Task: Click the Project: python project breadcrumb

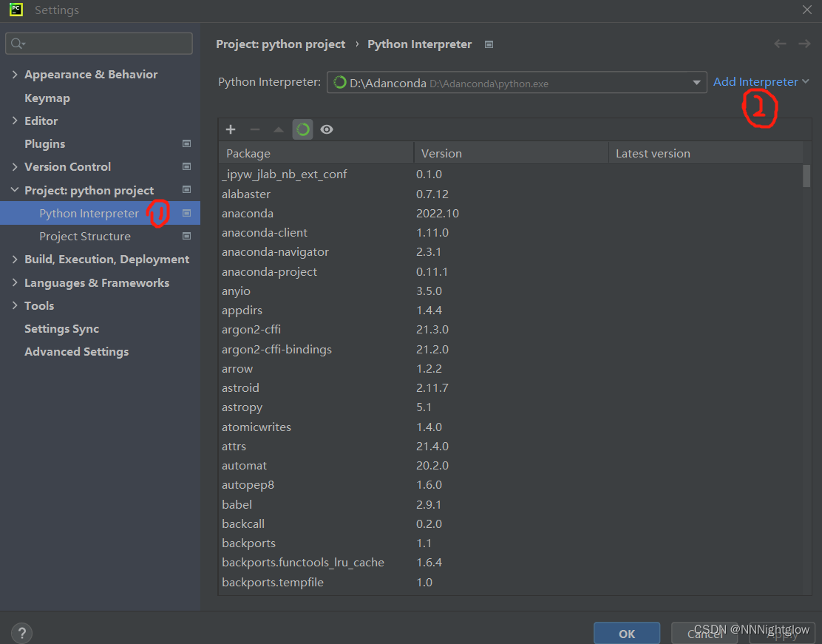Action: 280,44
